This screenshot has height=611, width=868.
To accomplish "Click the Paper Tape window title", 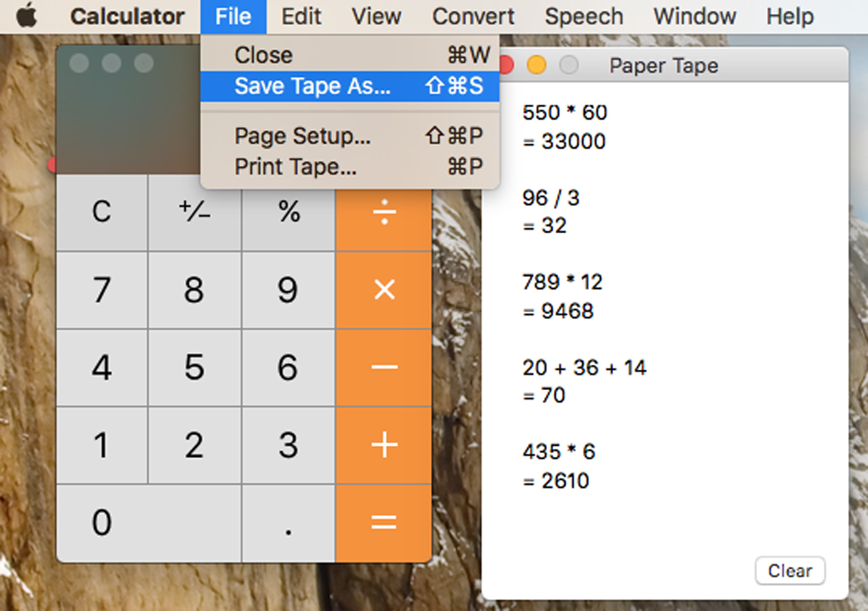I will pyautogui.click(x=663, y=66).
